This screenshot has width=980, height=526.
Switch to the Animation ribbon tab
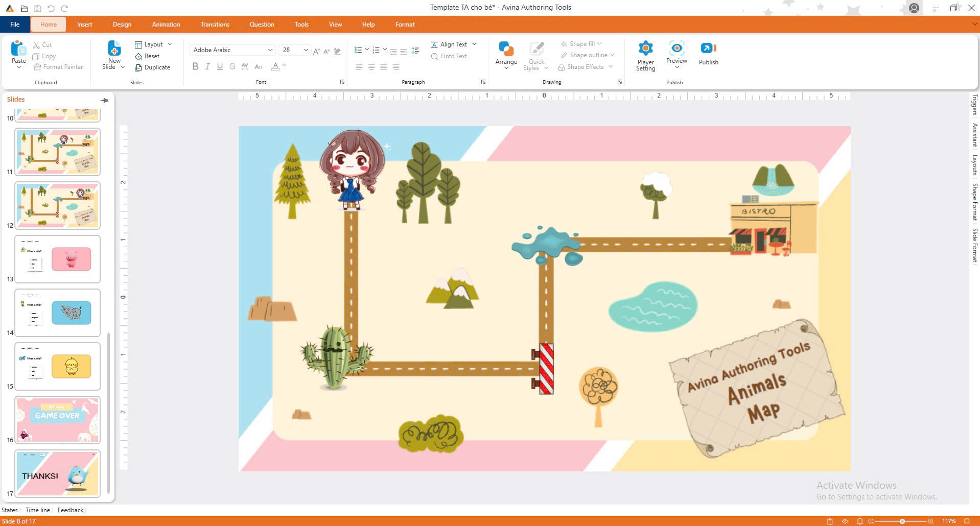pos(166,25)
